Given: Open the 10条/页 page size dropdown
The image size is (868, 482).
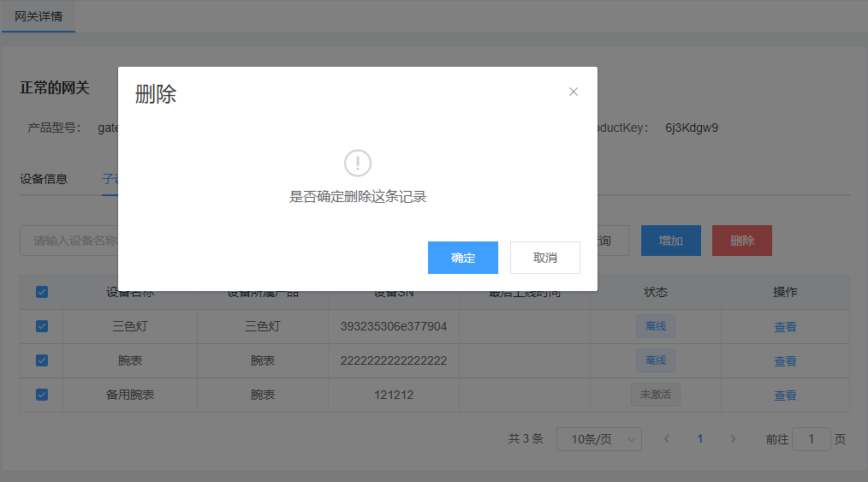Looking at the screenshot, I should point(598,439).
